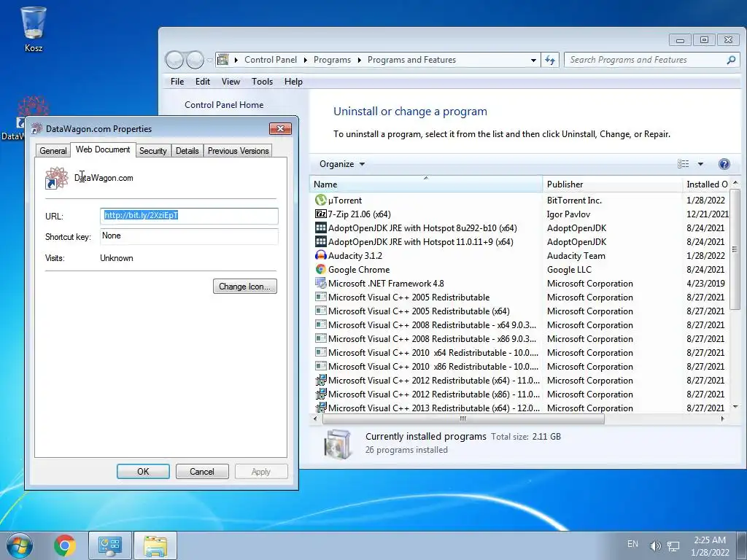Confirm Properties dialog with OK
This screenshot has width=747, height=560.
pos(144,472)
